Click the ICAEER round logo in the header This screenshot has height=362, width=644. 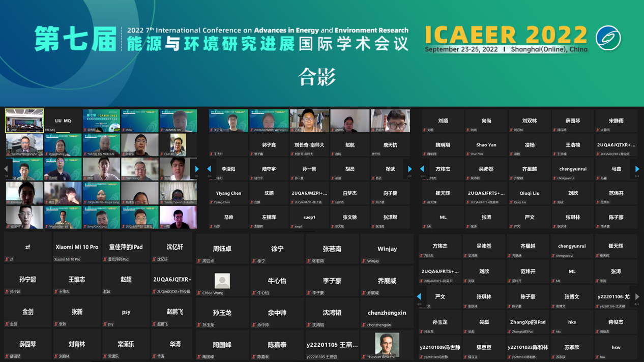[608, 38]
